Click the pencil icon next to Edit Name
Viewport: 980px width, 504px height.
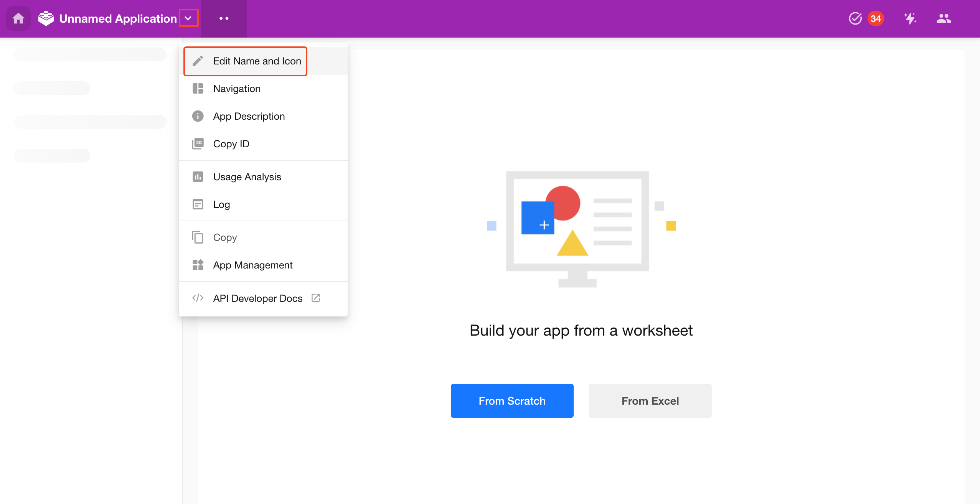198,61
